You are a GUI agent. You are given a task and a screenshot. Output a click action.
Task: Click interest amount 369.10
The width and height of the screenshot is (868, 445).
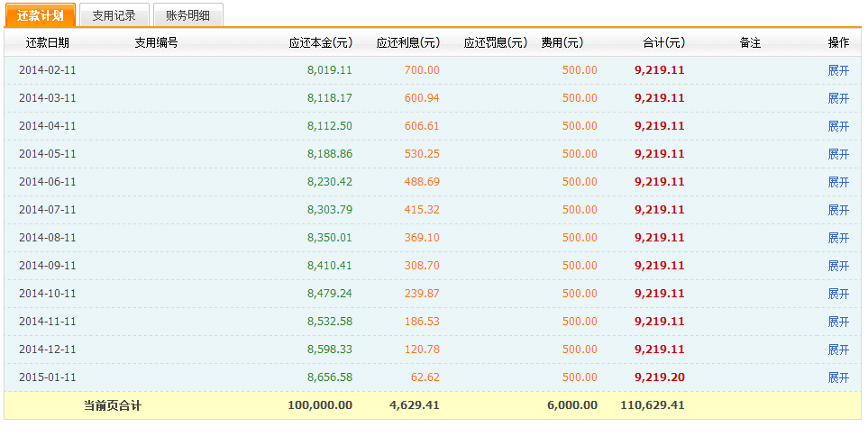(x=422, y=238)
